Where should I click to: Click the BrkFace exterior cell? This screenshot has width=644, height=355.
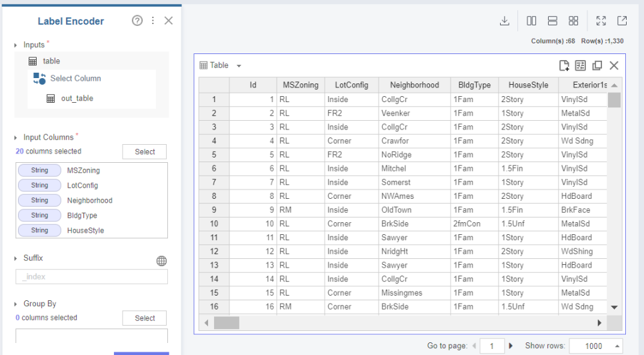coord(583,210)
